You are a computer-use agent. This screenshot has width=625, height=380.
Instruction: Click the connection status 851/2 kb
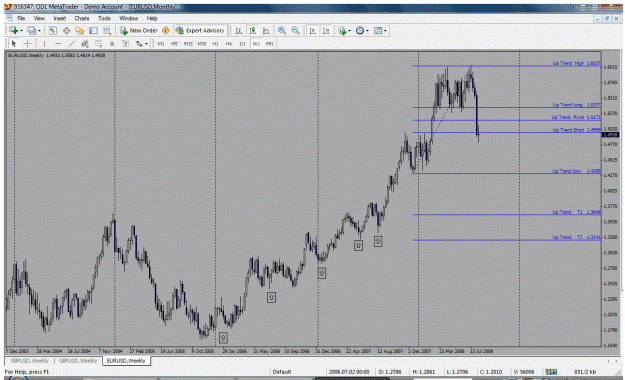(x=585, y=372)
